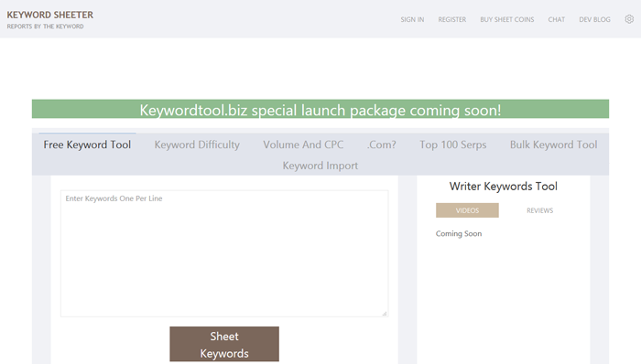Open the Keyword Import tab
The width and height of the screenshot is (641, 364).
coord(320,166)
